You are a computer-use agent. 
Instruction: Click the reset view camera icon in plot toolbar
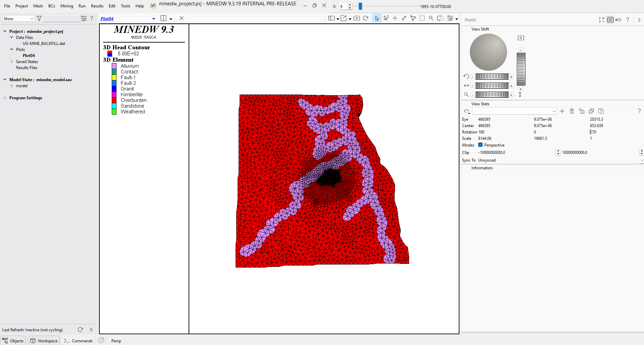coord(357,18)
